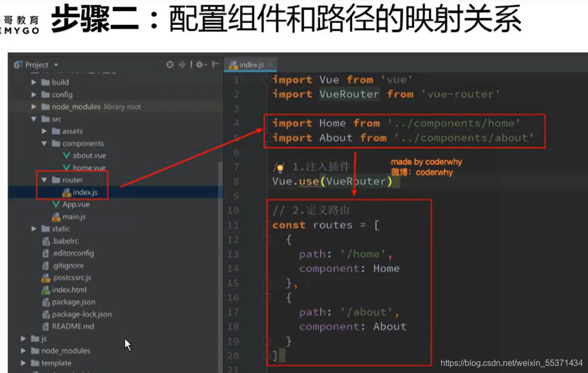Click the CSDN blog watermark link

(510, 362)
